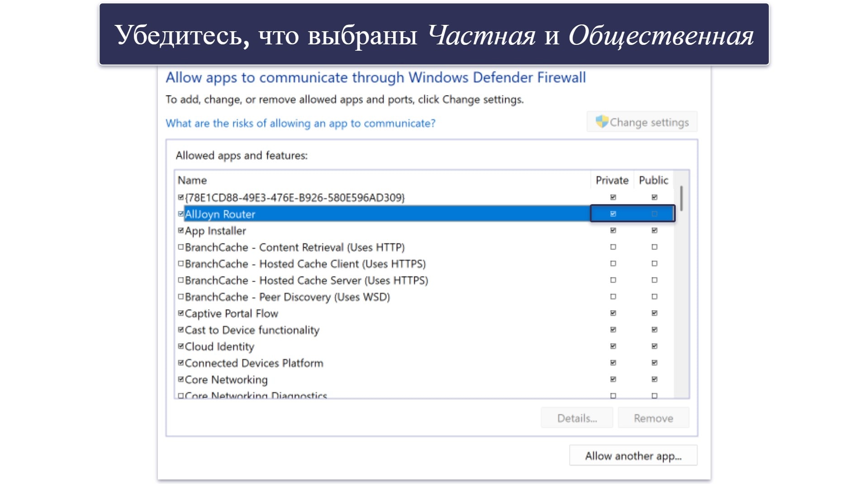This screenshot has height=484, width=868.
Task: Select the Captive Portal Flow row text
Action: [231, 313]
